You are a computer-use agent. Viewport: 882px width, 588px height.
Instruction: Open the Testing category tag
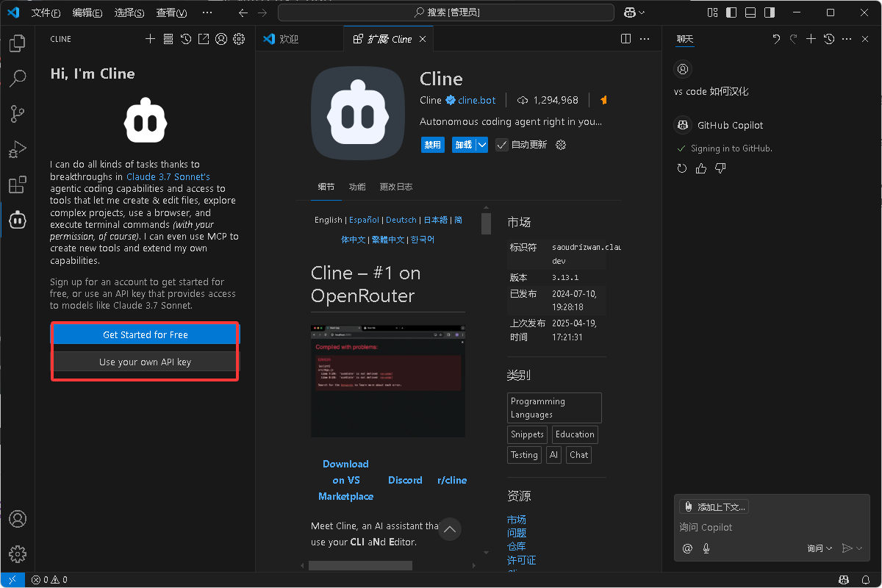pyautogui.click(x=524, y=455)
